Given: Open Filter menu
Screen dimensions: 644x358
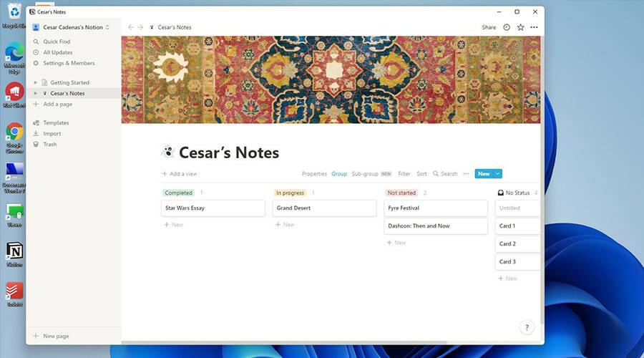Looking at the screenshot, I should tap(404, 174).
